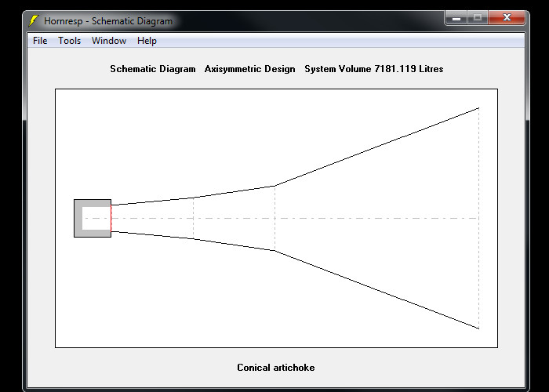The image size is (549, 392).
Task: Minimize the Schematic Diagram window
Action: pos(456,17)
